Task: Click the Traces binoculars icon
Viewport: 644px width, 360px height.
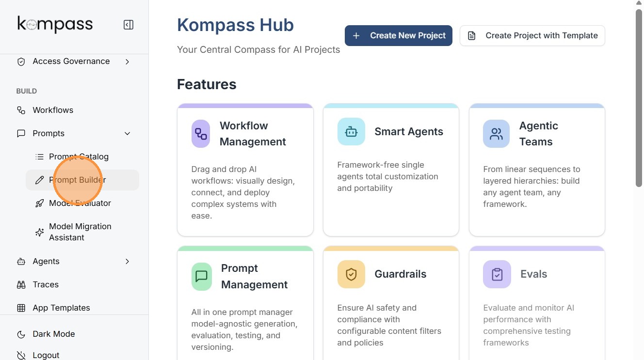Action: point(21,285)
